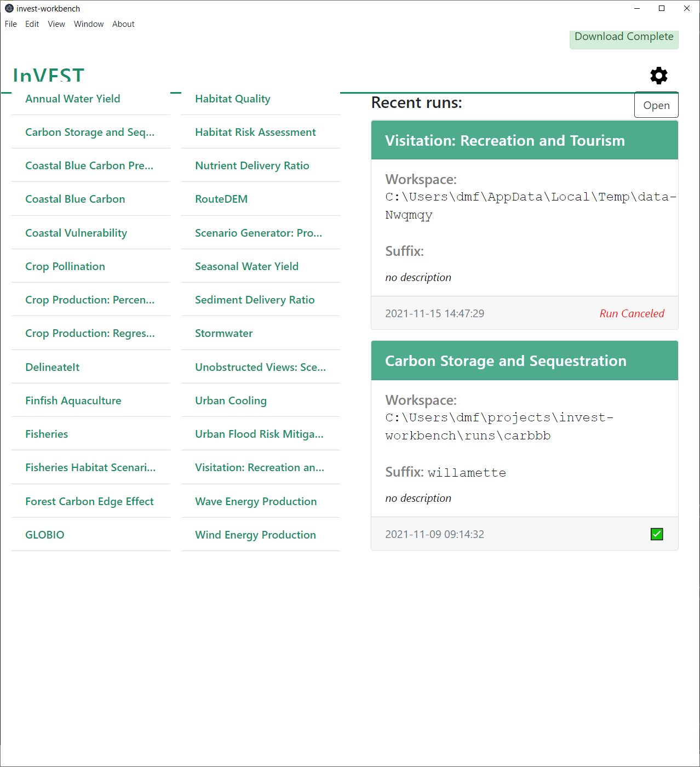Click the Run Canceled status text
The width and height of the screenshot is (700, 767).
click(632, 313)
